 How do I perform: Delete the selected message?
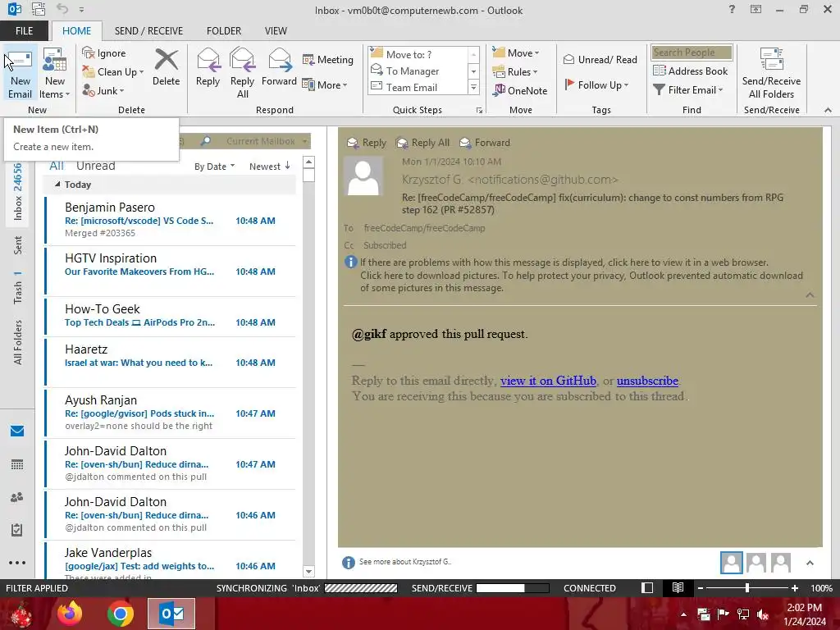click(x=166, y=67)
